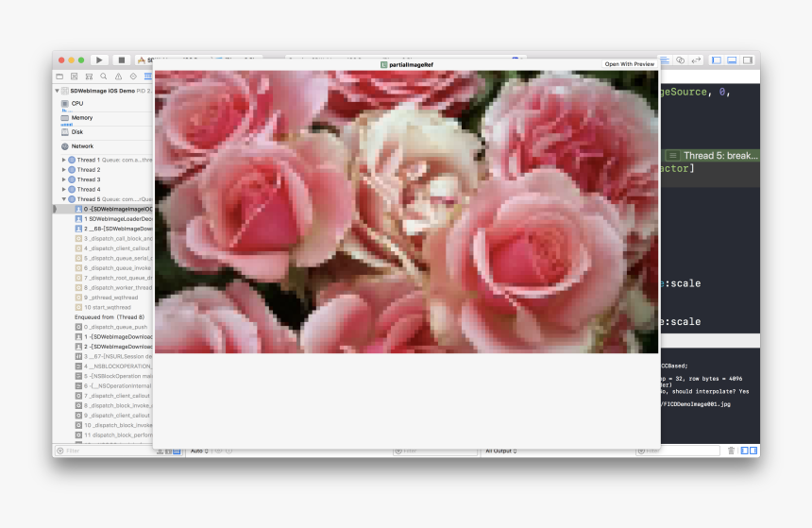Select the Memory gauge row
The width and height of the screenshot is (812, 528).
103,118
